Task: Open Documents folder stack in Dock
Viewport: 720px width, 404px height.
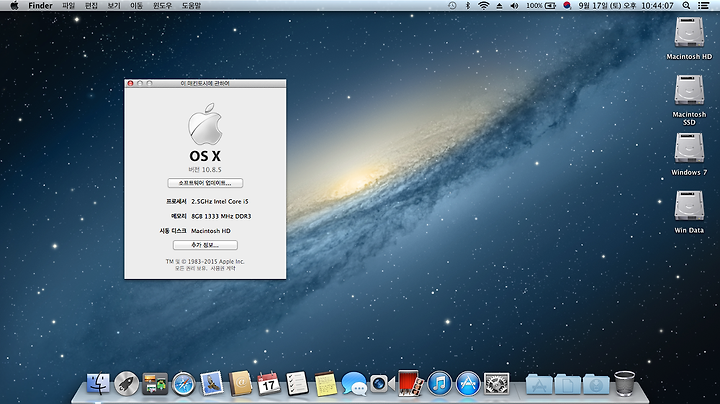Action: [x=568, y=384]
